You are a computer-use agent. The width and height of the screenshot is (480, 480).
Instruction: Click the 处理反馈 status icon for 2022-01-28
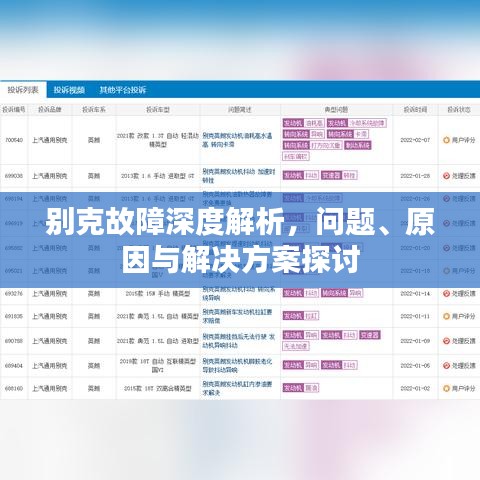coord(446,176)
